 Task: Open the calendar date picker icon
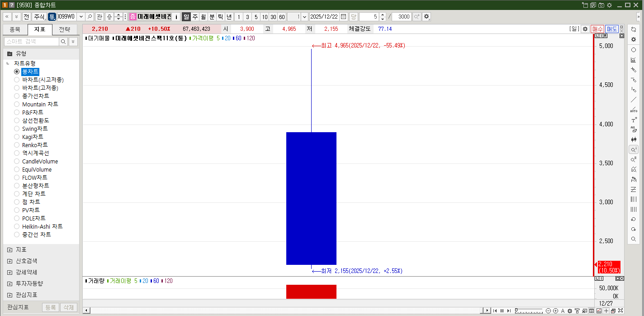344,17
